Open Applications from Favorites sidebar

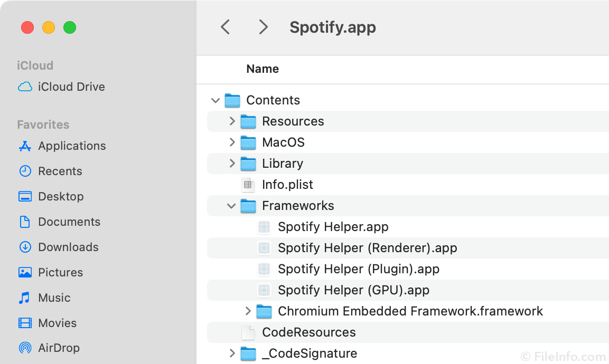pos(72,146)
